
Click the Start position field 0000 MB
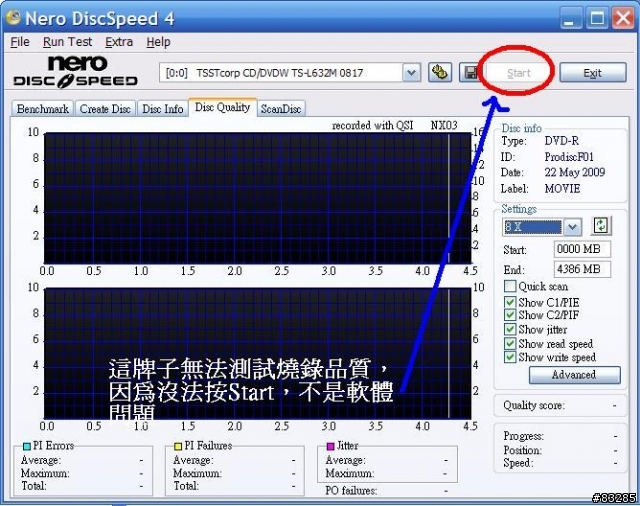point(582,249)
